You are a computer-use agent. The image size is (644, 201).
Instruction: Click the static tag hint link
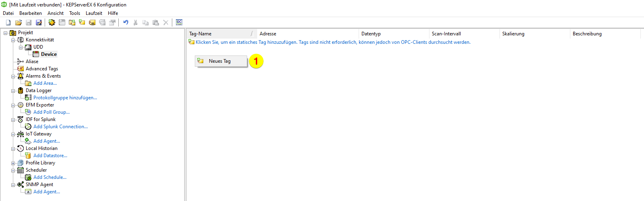click(x=333, y=42)
